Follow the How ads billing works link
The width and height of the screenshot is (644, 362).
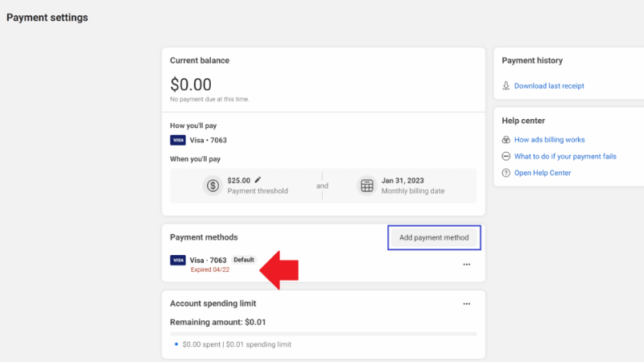(x=550, y=140)
